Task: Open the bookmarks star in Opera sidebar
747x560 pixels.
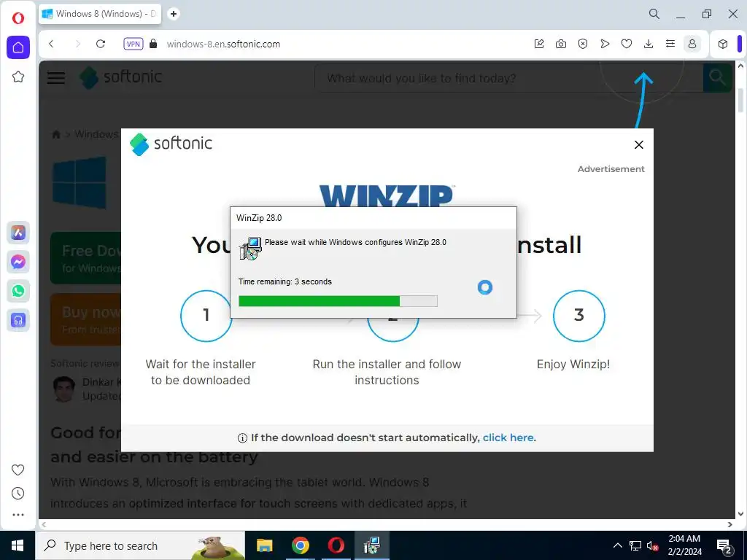Action: coord(18,77)
